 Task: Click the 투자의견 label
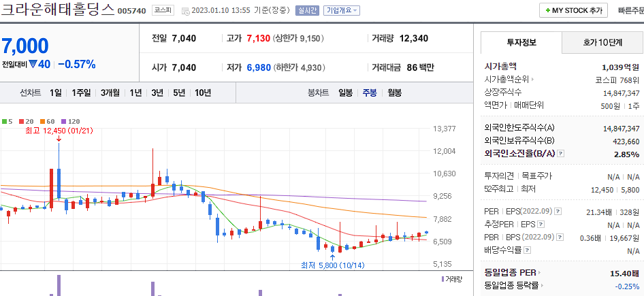[500, 176]
